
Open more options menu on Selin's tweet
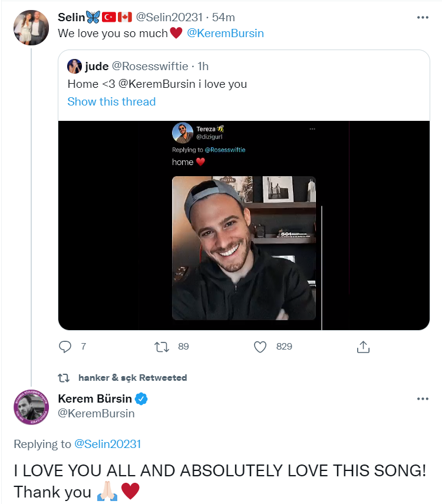pos(423,18)
